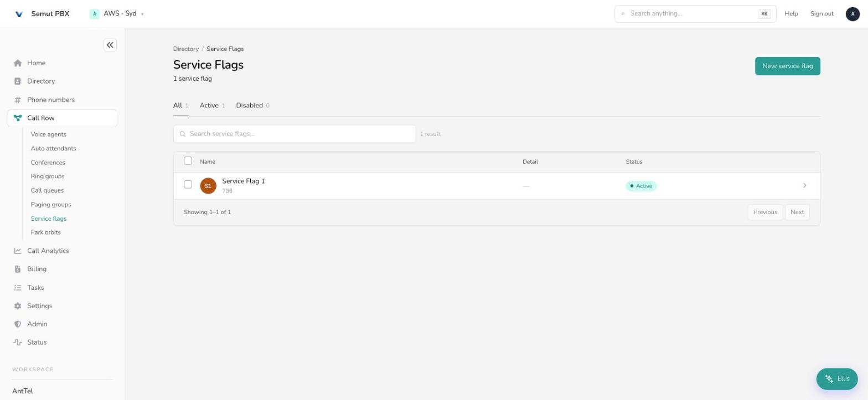Screen dimensions: 868x400
Task: Open Admin via the shield icon
Action: point(18,324)
